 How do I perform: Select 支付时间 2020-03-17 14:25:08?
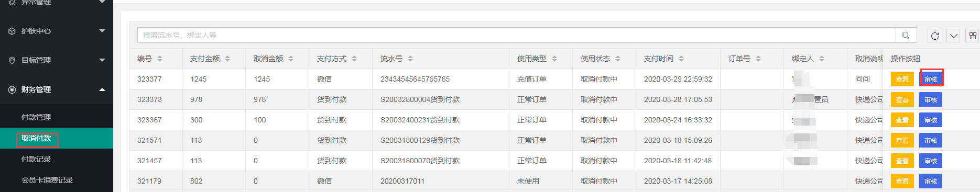678,181
